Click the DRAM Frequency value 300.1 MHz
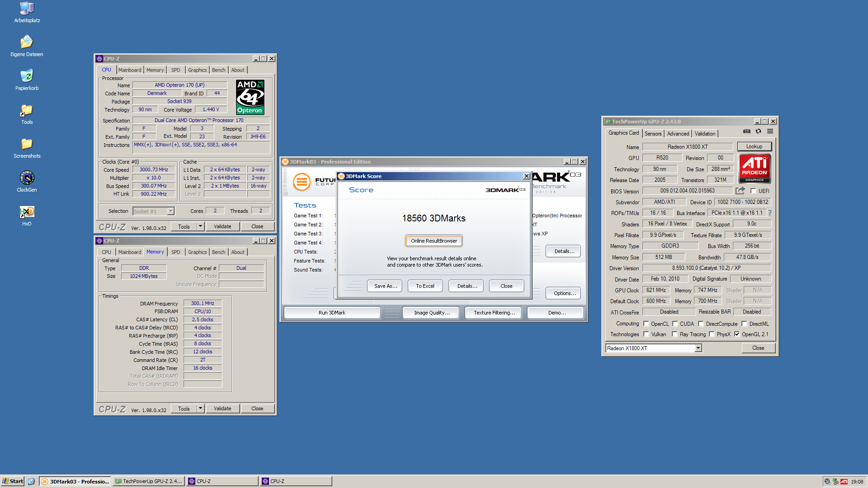The image size is (868, 488). coord(203,303)
